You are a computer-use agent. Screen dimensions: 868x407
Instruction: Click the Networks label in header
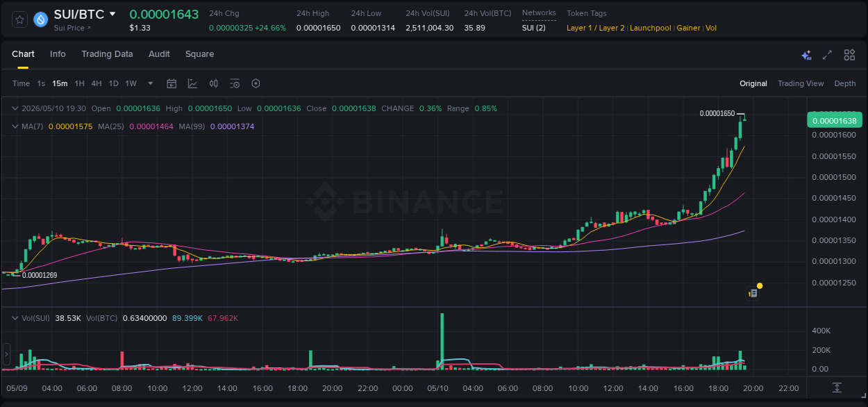(539, 13)
